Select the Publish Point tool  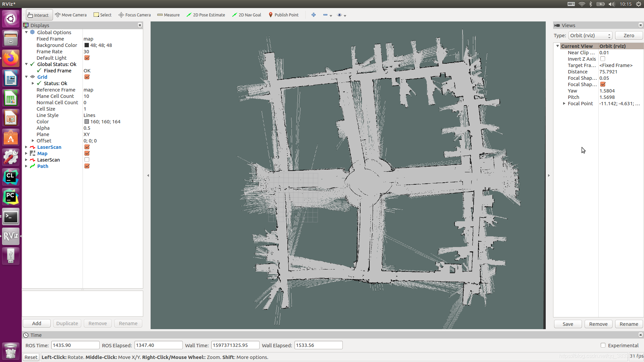click(x=283, y=15)
